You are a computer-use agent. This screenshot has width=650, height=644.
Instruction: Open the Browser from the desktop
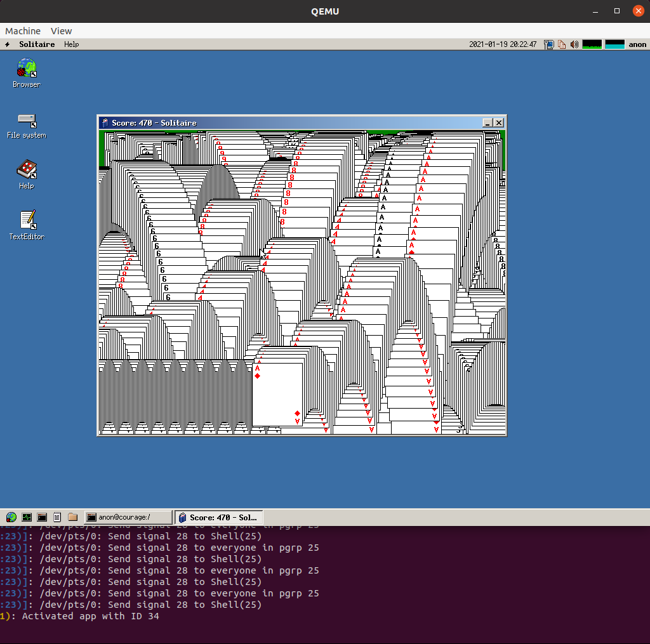25,68
